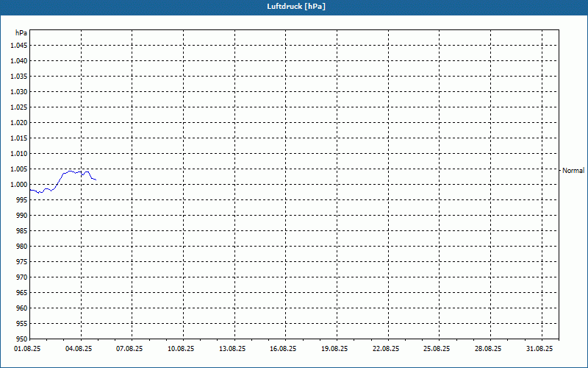Image resolution: width=588 pixels, height=368 pixels.
Task: Select the 975 axis value
Action: pyautogui.click(x=22, y=262)
